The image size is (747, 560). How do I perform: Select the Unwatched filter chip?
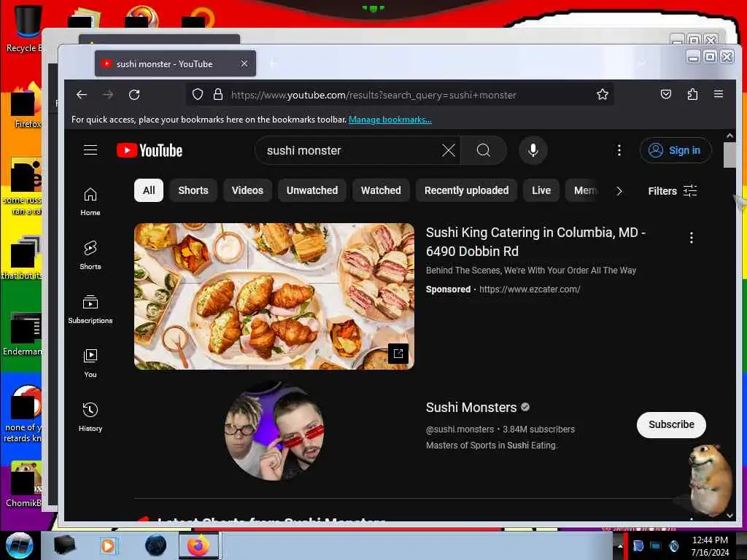312,190
